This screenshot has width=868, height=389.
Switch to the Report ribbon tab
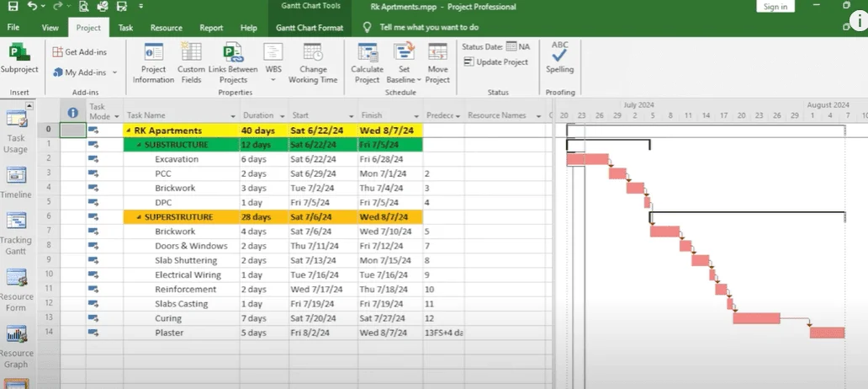tap(211, 27)
